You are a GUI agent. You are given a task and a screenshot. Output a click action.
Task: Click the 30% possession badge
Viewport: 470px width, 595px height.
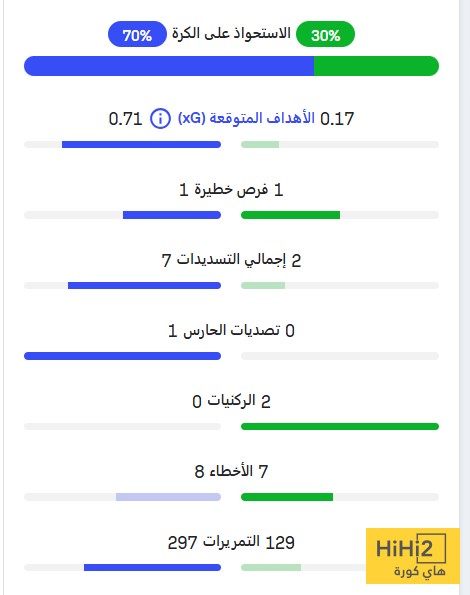pyautogui.click(x=325, y=34)
